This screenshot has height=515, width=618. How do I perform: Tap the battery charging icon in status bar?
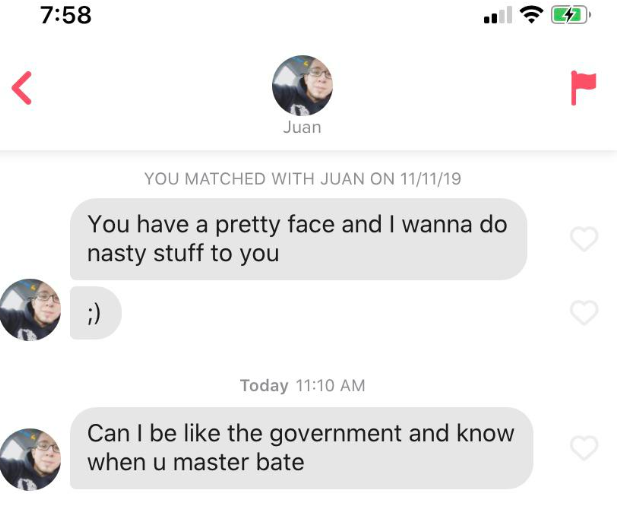[x=570, y=15]
